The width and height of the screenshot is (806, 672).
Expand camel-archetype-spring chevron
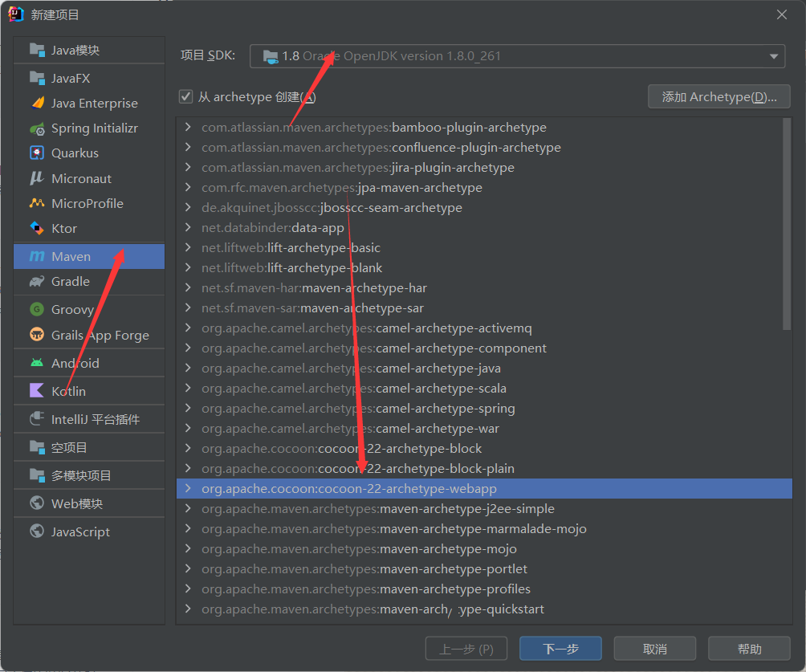coord(188,408)
